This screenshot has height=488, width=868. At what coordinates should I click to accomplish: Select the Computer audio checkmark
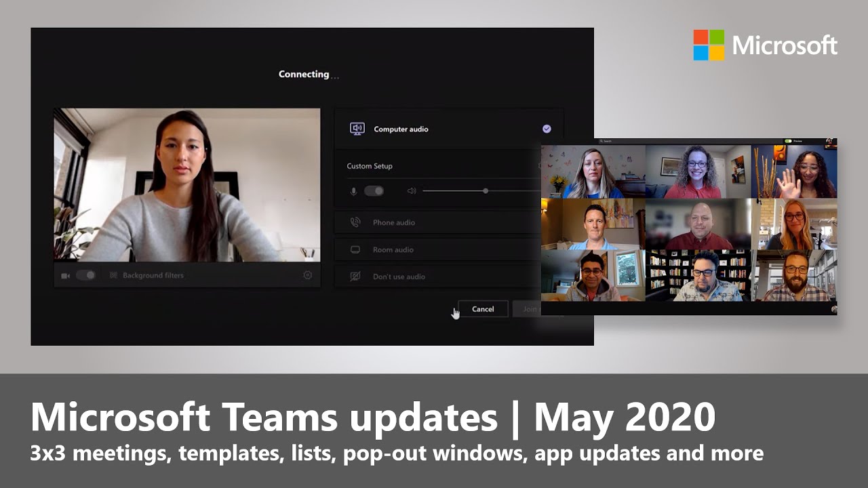click(x=547, y=129)
